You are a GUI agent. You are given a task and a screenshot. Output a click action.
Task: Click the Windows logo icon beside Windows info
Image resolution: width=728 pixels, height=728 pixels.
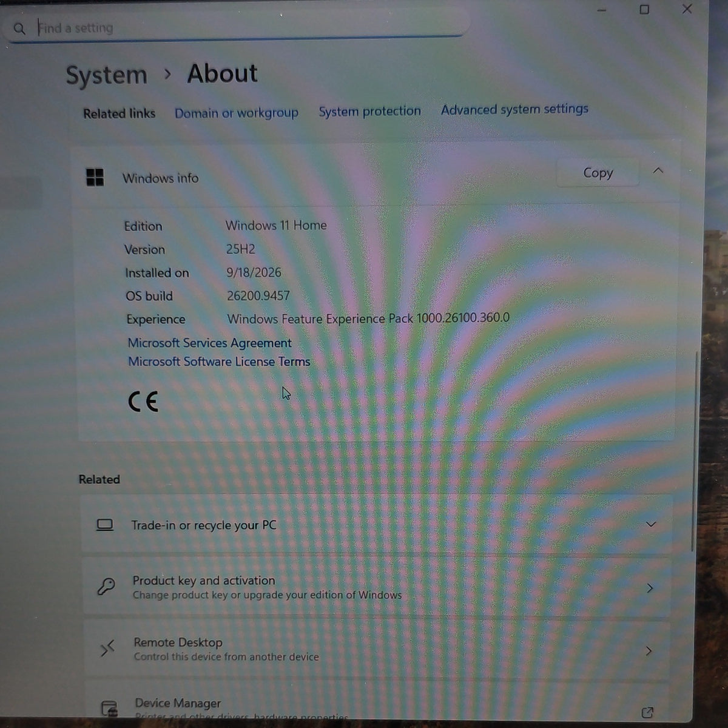coord(95,178)
